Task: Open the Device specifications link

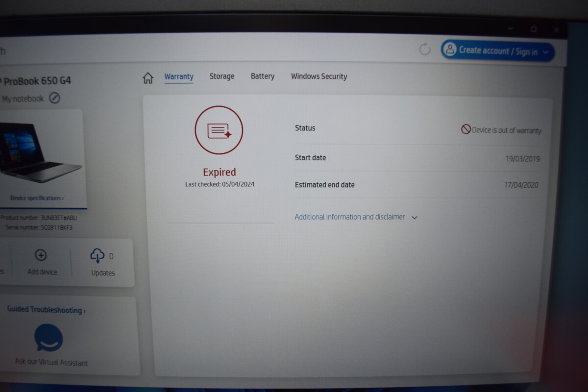Action: 37,198
